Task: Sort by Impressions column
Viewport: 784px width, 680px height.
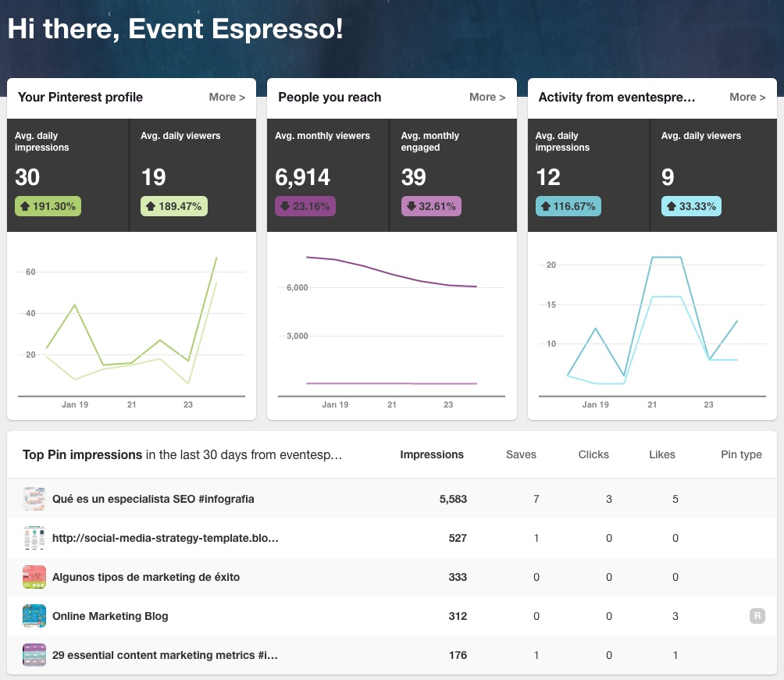Action: point(432,454)
